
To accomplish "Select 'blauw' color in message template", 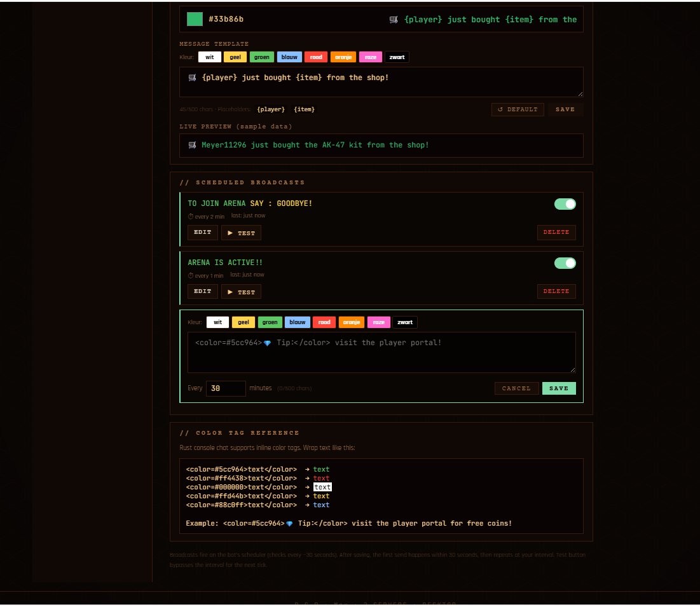I will click(x=289, y=57).
